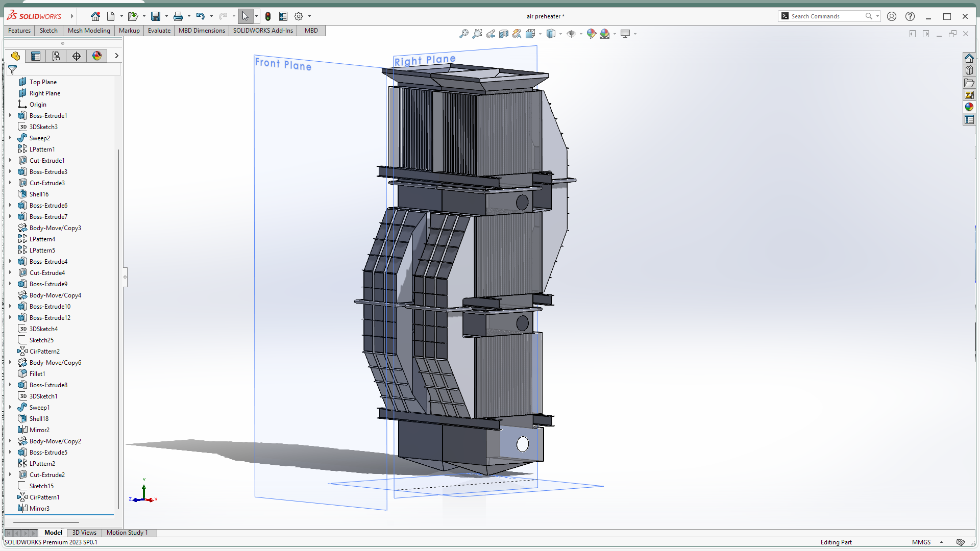
Task: Open the MBD Dimensions tab
Action: (x=202, y=31)
